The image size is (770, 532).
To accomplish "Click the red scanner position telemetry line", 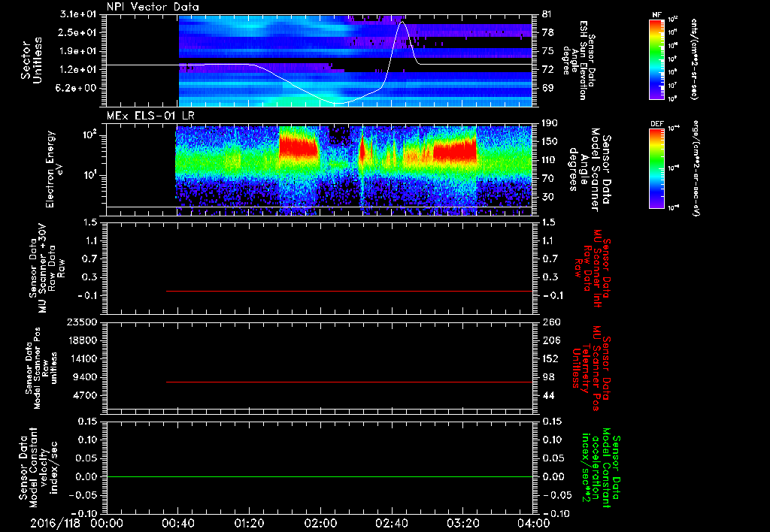I will point(350,382).
